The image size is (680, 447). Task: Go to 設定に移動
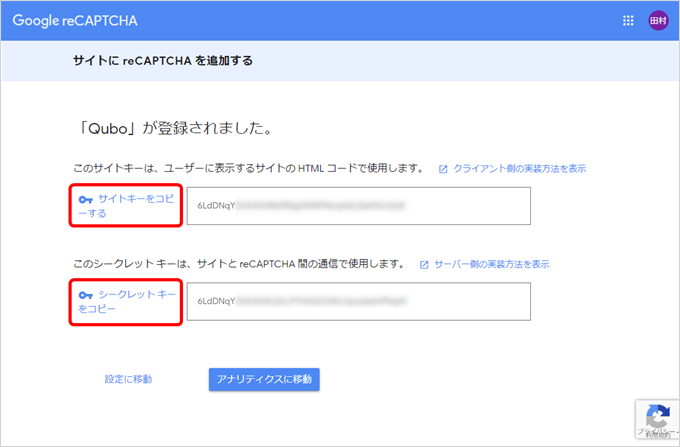pos(128,379)
